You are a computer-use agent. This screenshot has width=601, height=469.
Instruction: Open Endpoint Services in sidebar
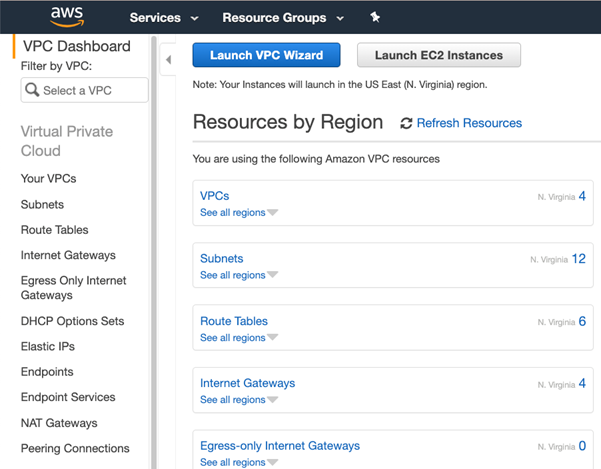point(68,397)
